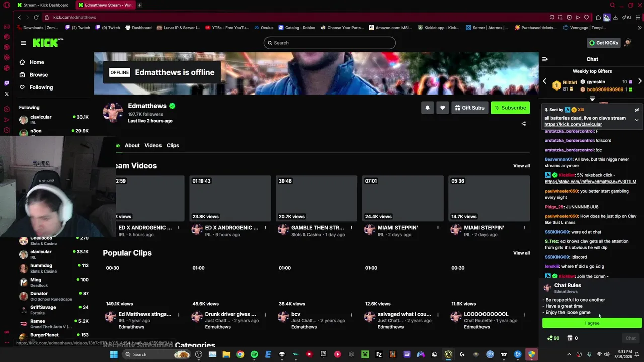The height and width of the screenshot is (362, 644).
Task: Expand the pinned message chevron
Action: pos(636,120)
